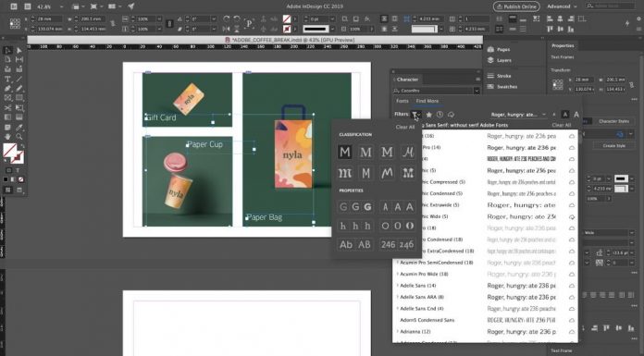Screen dimensions: 644x356
Task: Select the Blackletter classification filter
Action: tap(344, 173)
